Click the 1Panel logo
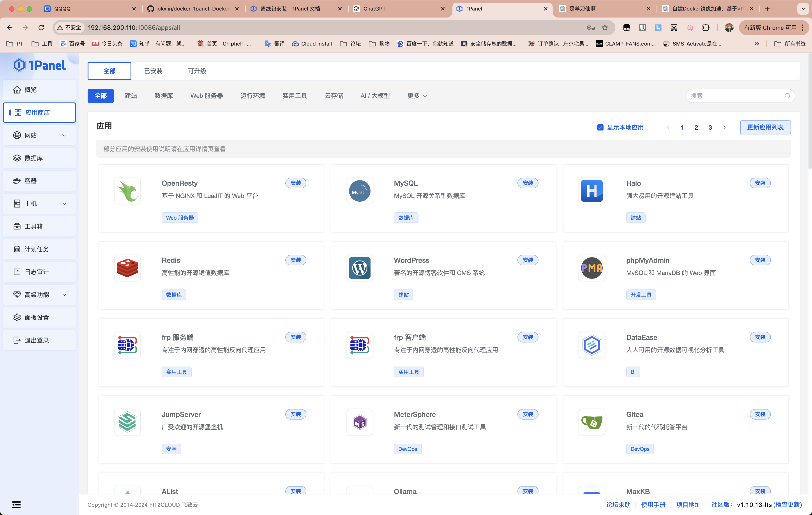Screen dimensions: 812x515 coord(39,65)
